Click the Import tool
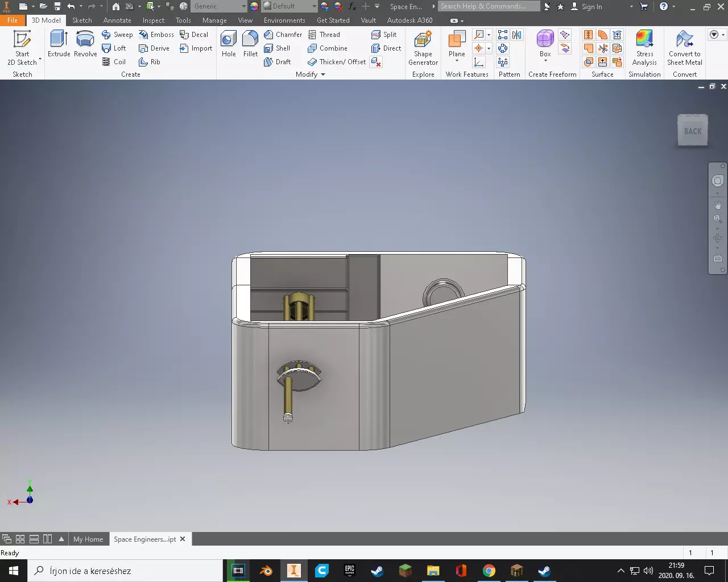Viewport: 728px width, 582px height. click(x=196, y=48)
